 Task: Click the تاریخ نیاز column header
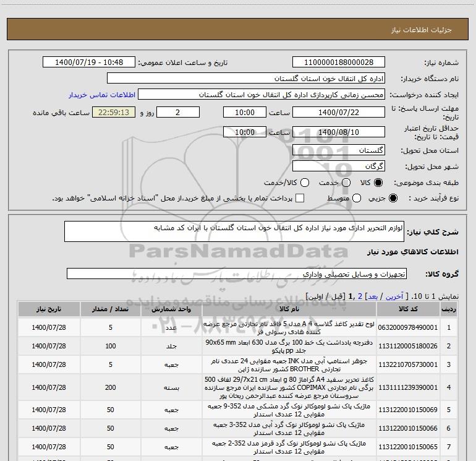click(x=49, y=309)
